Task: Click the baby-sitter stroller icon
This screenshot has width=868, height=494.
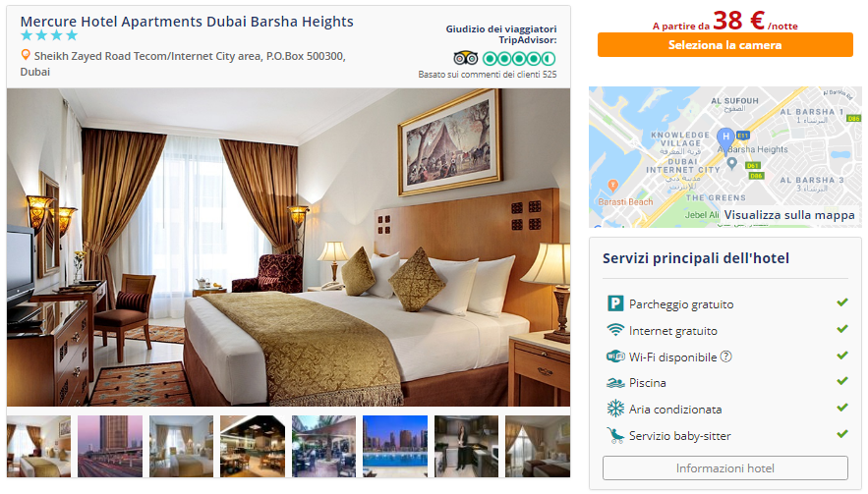Action: [615, 435]
